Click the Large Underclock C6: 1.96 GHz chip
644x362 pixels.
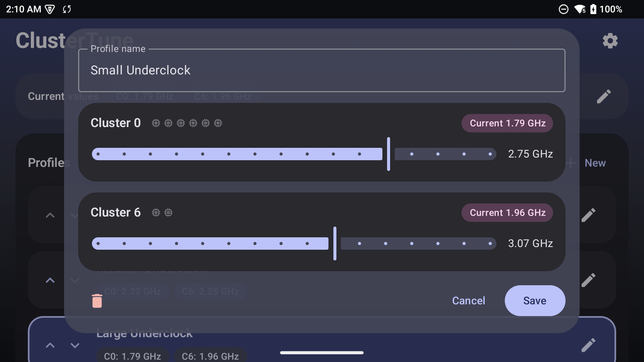210,356
